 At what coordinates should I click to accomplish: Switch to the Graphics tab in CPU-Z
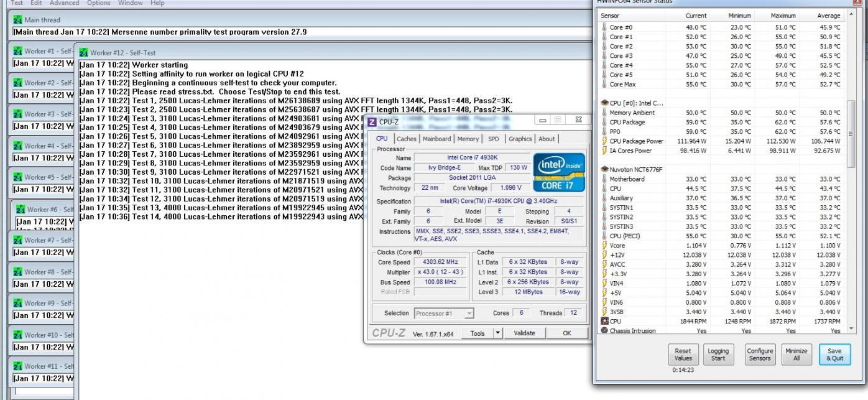coord(520,139)
